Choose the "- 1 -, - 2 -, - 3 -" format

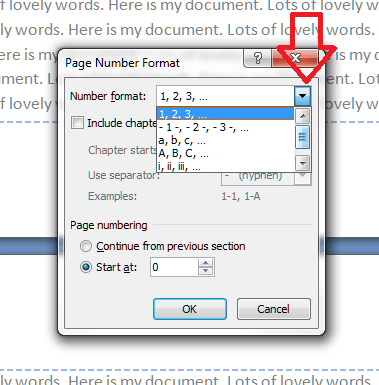click(x=225, y=127)
